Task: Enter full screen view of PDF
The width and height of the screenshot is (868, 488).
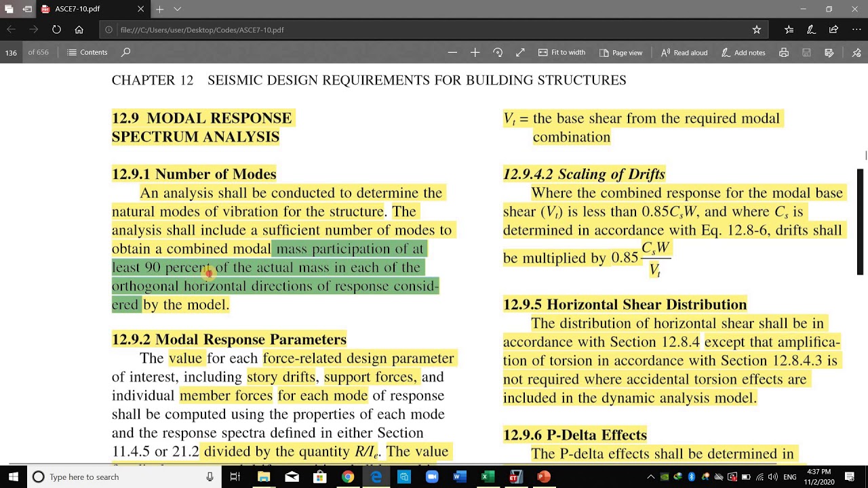Action: pyautogui.click(x=520, y=52)
